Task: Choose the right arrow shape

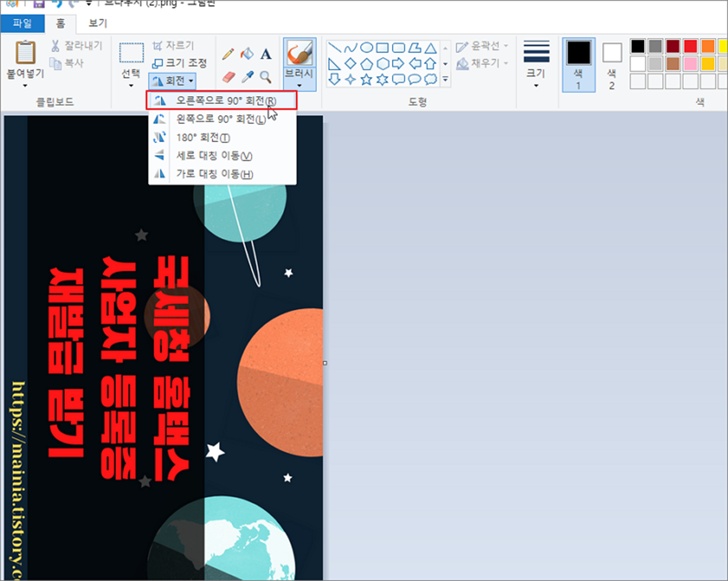Action: [398, 63]
